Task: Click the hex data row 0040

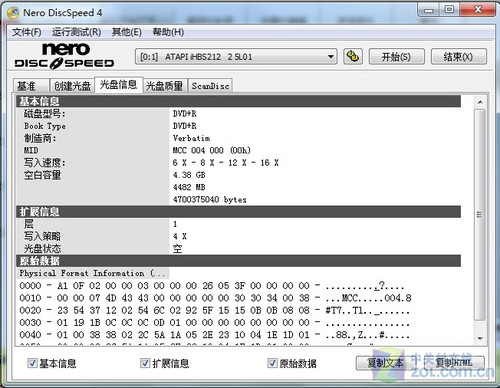Action: (214, 335)
